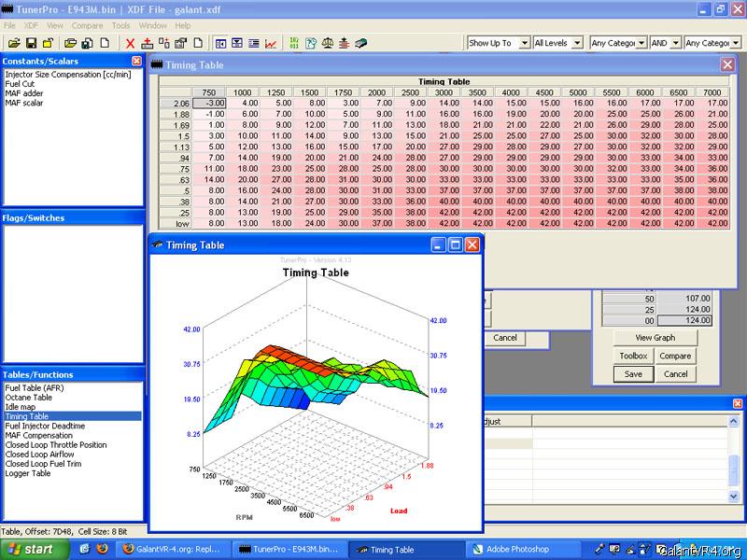Open the AND operator dropdown
Screen dimensions: 747x560
(674, 43)
